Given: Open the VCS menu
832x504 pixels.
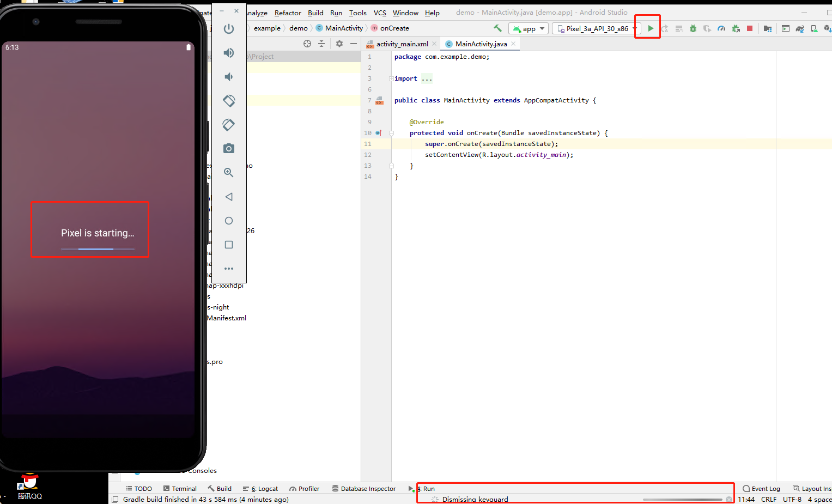Looking at the screenshot, I should pos(380,13).
